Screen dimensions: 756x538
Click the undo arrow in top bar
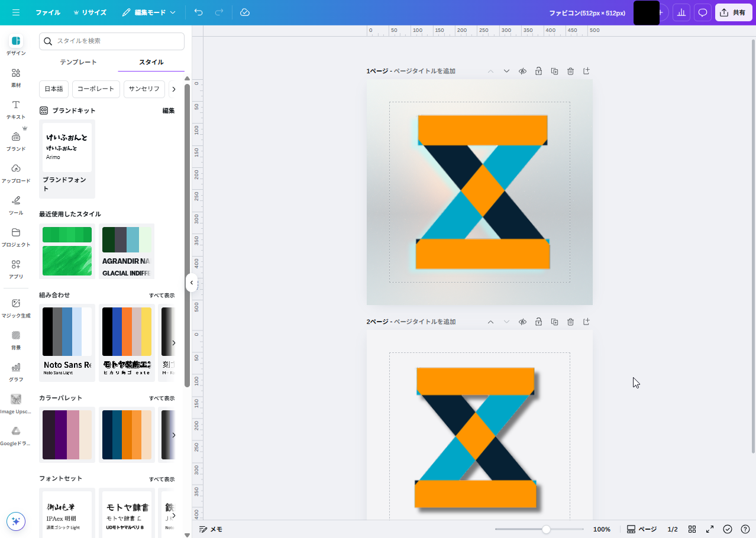tap(198, 12)
